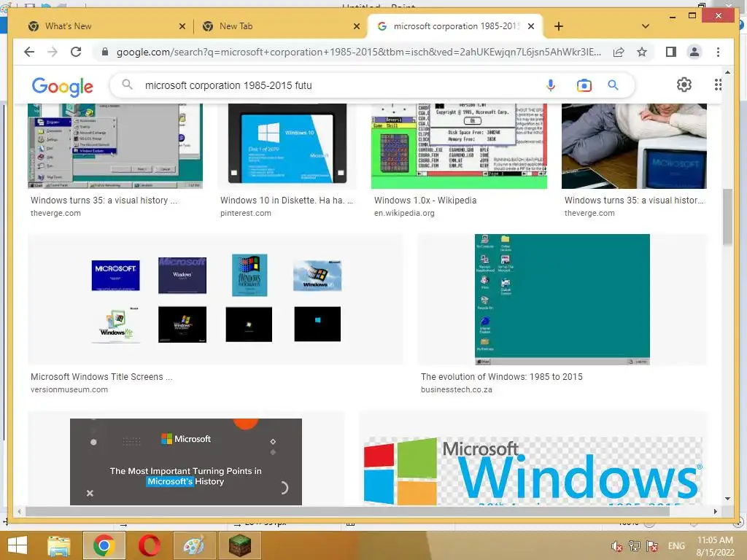
Task: Open 'Windows 1.0x - Wikipedia' link
Action: coord(425,201)
